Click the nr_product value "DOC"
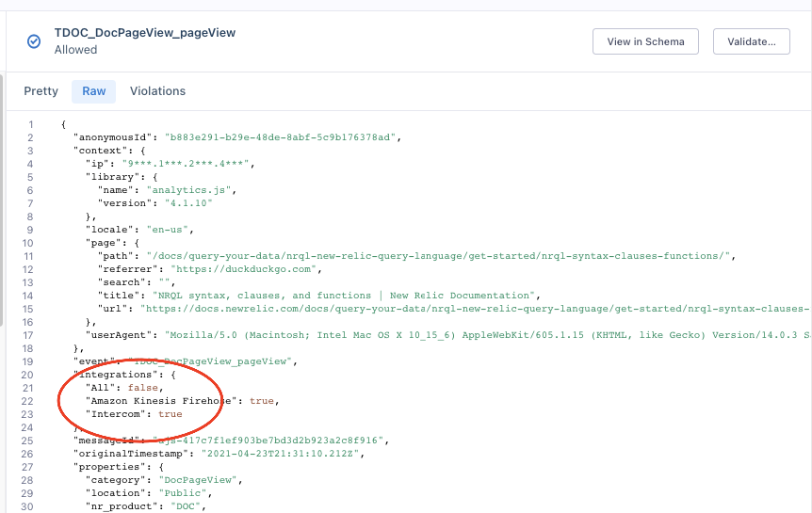 click(186, 506)
